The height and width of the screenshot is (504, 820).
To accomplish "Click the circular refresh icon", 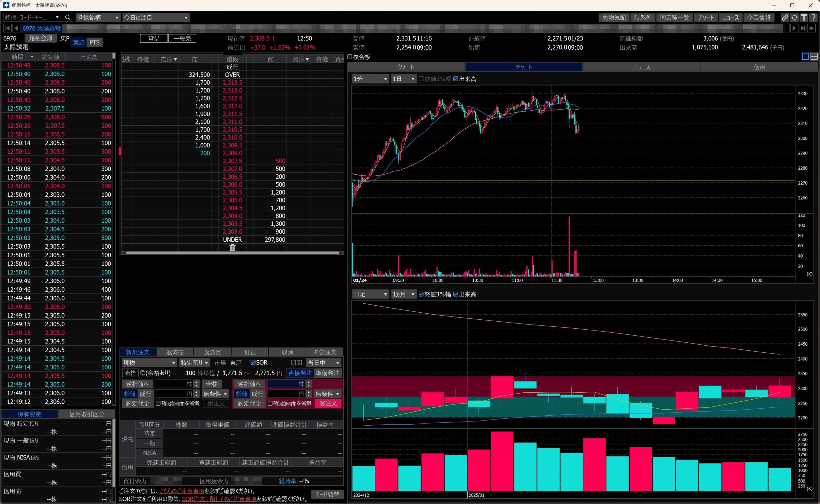I will pyautogui.click(x=794, y=18).
